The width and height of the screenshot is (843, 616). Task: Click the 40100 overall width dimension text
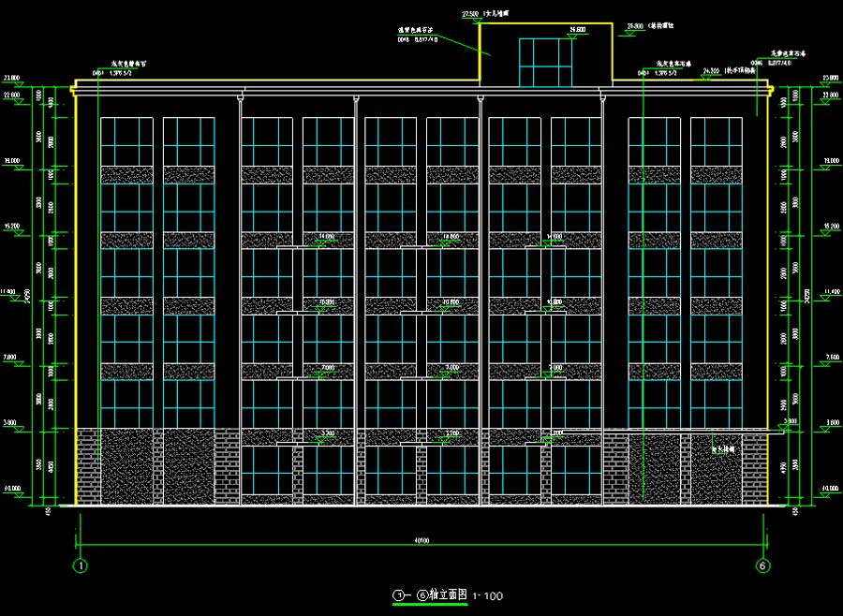click(421, 540)
